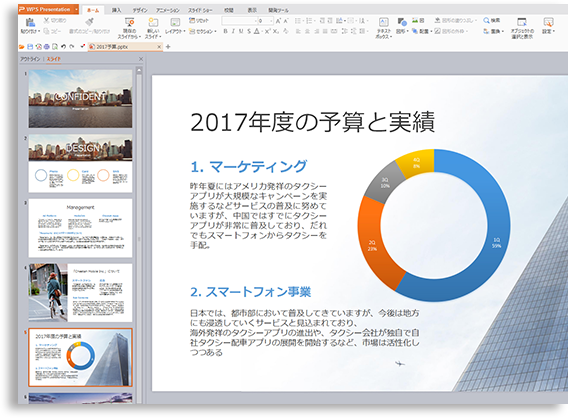Close the 2017予算.pptx document tab
The width and height of the screenshot is (568, 418).
tap(159, 47)
